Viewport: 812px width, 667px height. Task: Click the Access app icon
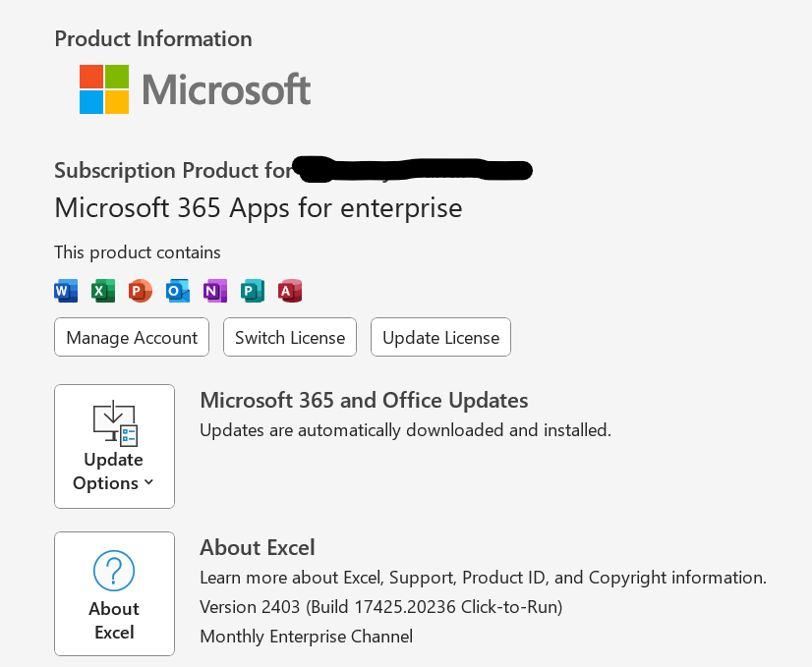(x=289, y=291)
